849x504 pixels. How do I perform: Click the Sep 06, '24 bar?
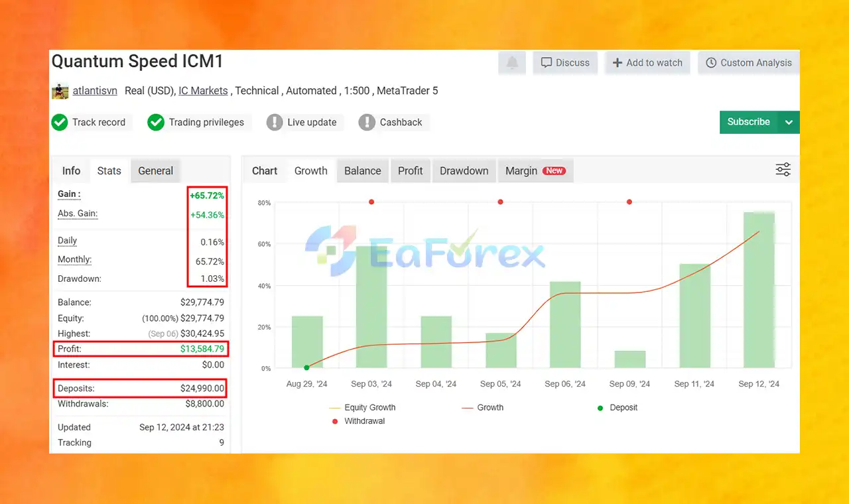coord(565,325)
